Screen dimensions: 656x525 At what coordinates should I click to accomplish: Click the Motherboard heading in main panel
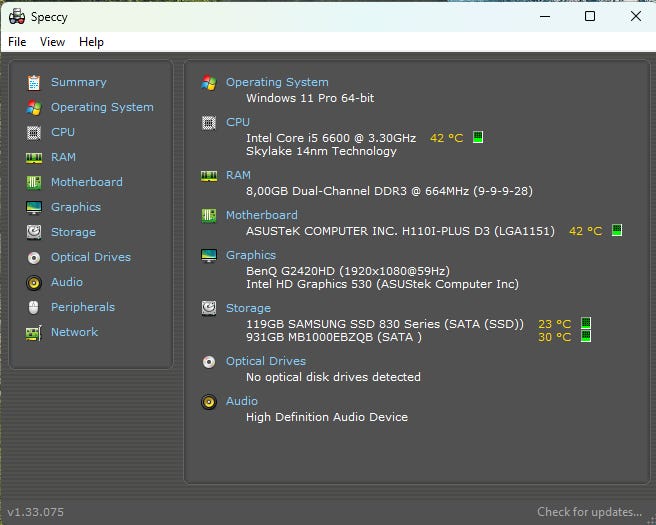point(261,214)
